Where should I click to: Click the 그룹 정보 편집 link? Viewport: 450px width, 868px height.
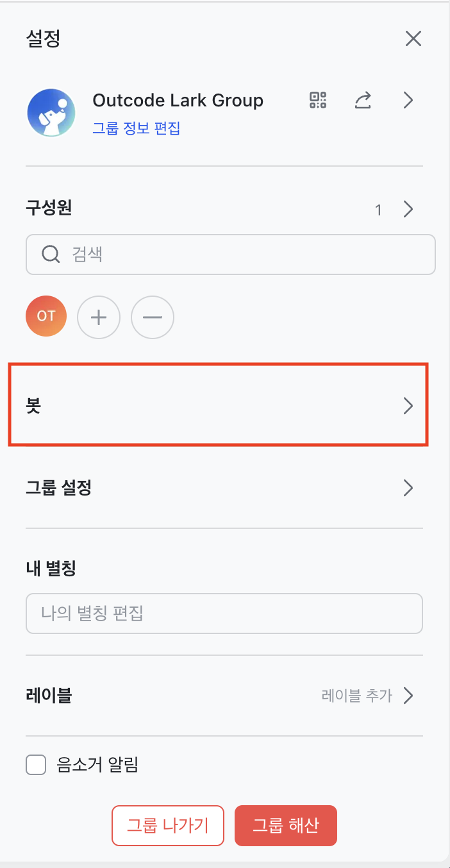click(x=136, y=128)
